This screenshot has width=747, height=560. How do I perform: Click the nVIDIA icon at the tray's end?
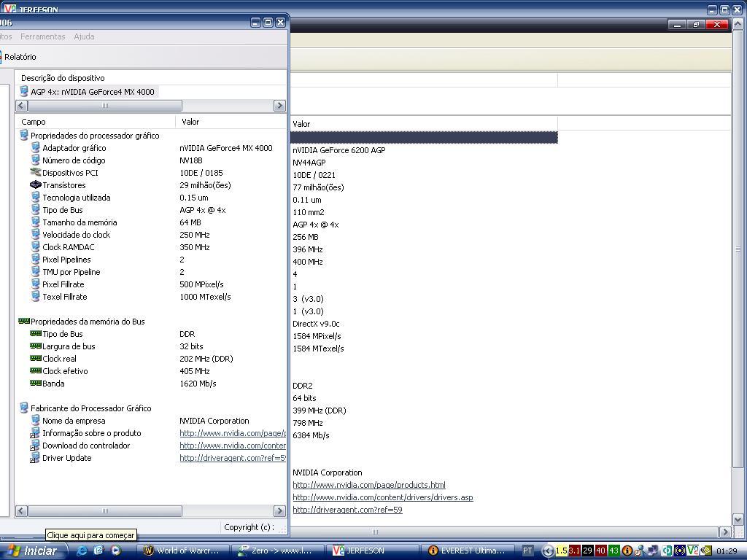[705, 551]
